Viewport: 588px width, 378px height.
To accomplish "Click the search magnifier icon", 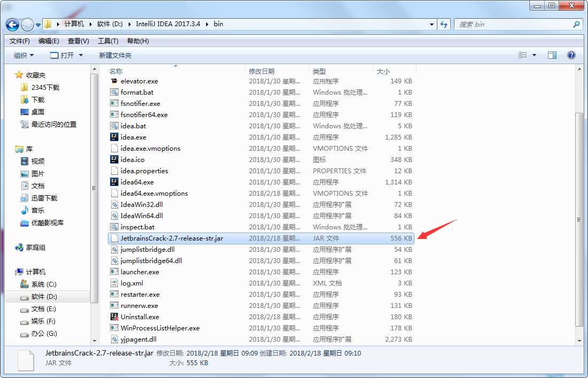I will (576, 25).
